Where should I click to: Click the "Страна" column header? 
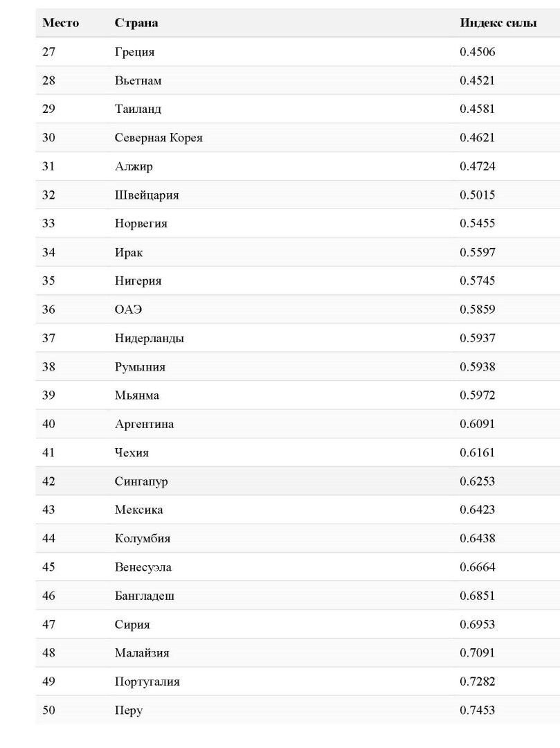136,23
